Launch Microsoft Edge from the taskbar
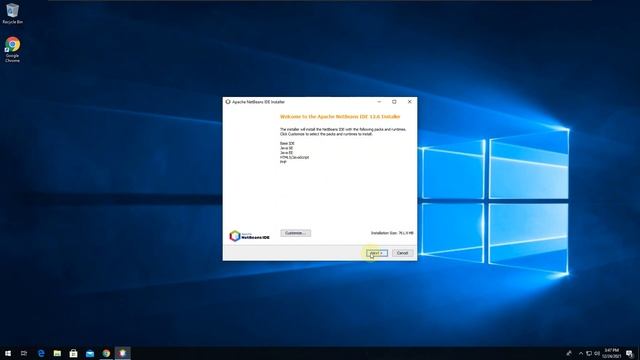The image size is (640, 360). (41, 353)
